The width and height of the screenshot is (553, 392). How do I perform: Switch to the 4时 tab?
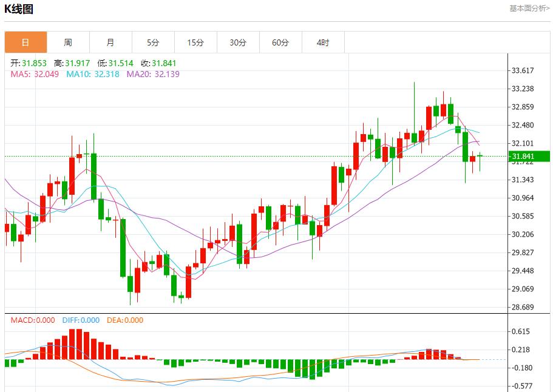pyautogui.click(x=323, y=42)
